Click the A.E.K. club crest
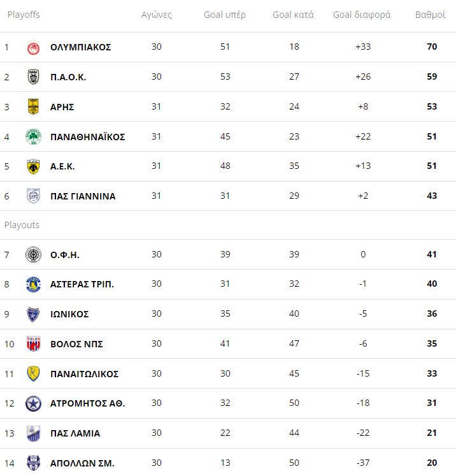Viewport: 456px width, 476px height. click(x=33, y=166)
